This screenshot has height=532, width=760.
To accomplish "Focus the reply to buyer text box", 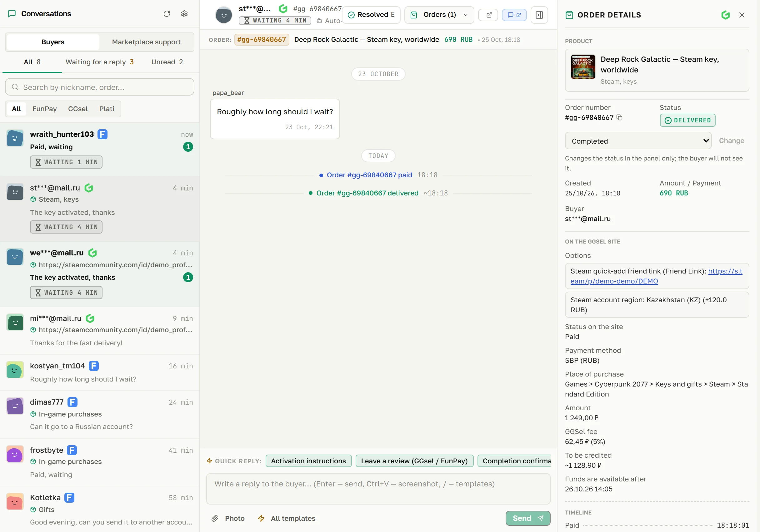I will pos(378,489).
